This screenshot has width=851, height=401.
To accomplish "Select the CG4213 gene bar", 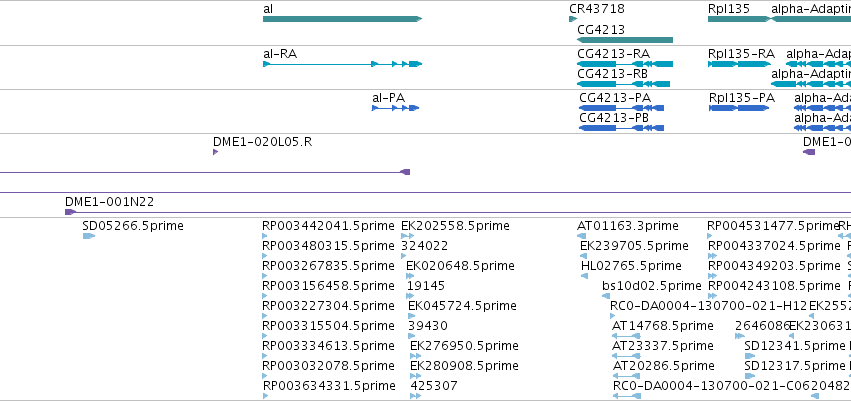I will click(625, 40).
